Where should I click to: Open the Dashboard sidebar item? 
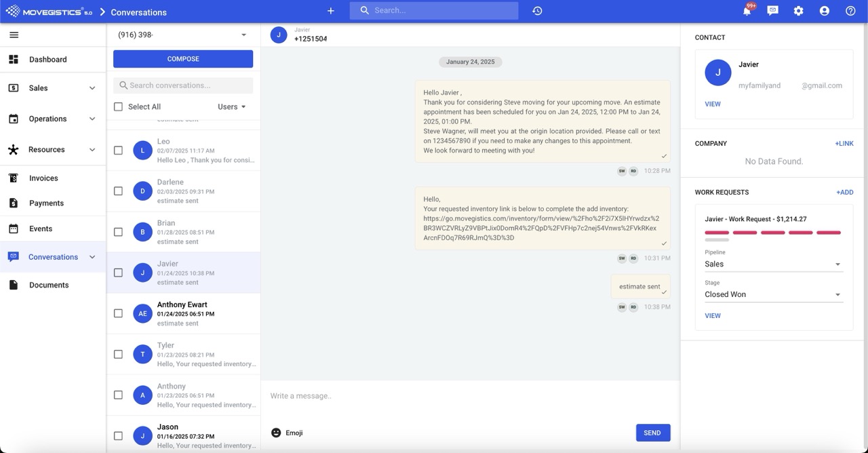click(47, 60)
